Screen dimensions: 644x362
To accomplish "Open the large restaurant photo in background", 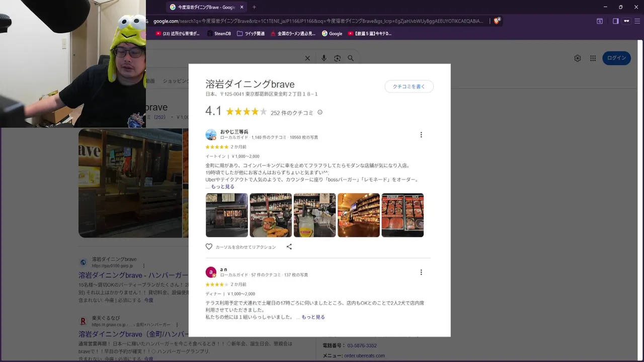I will coord(130,183).
